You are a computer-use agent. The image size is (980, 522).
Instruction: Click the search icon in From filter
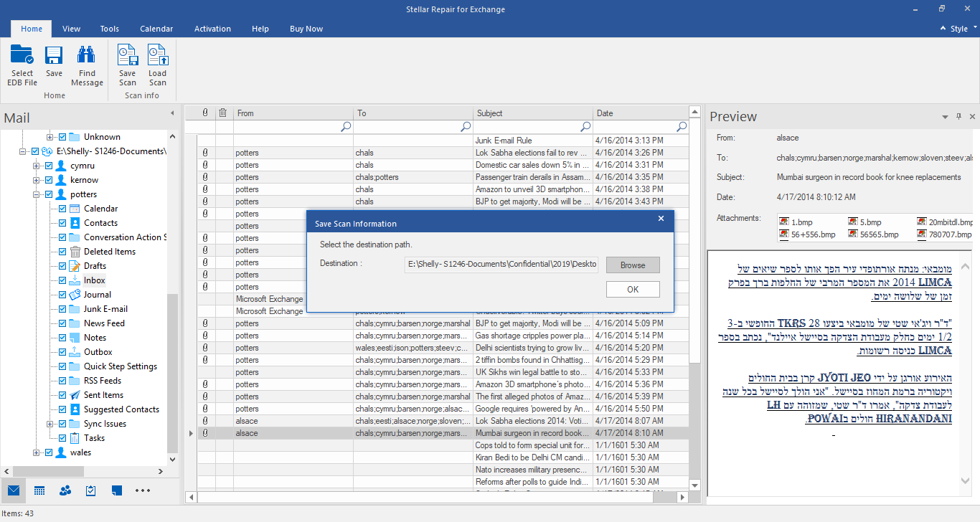pos(346,127)
